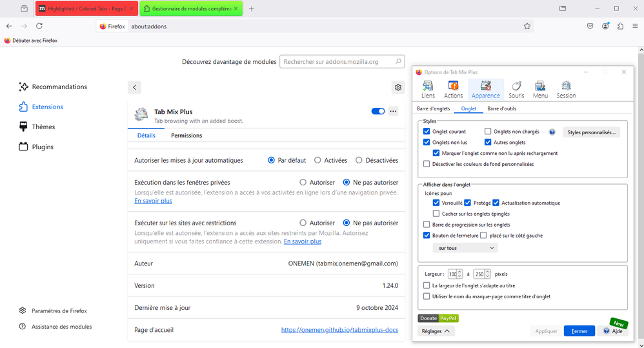Decrease maximum tab width stepper
This screenshot has width=644, height=348.
(x=488, y=276)
